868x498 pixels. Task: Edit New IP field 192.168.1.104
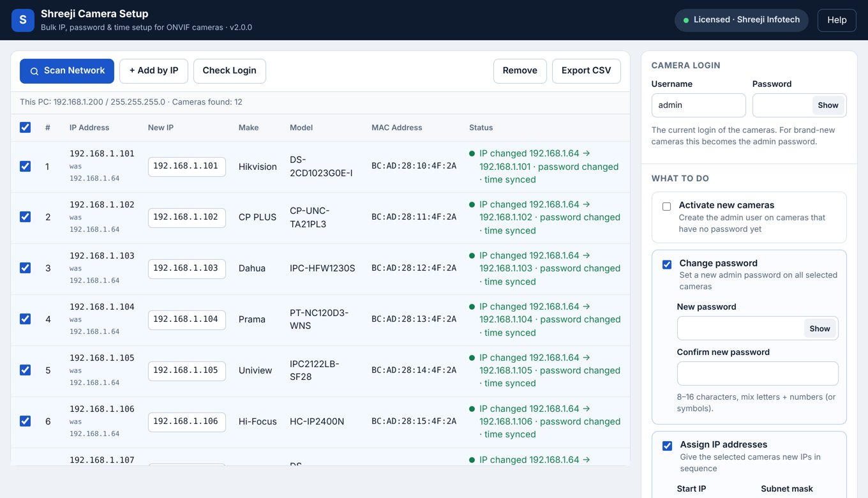click(x=187, y=319)
